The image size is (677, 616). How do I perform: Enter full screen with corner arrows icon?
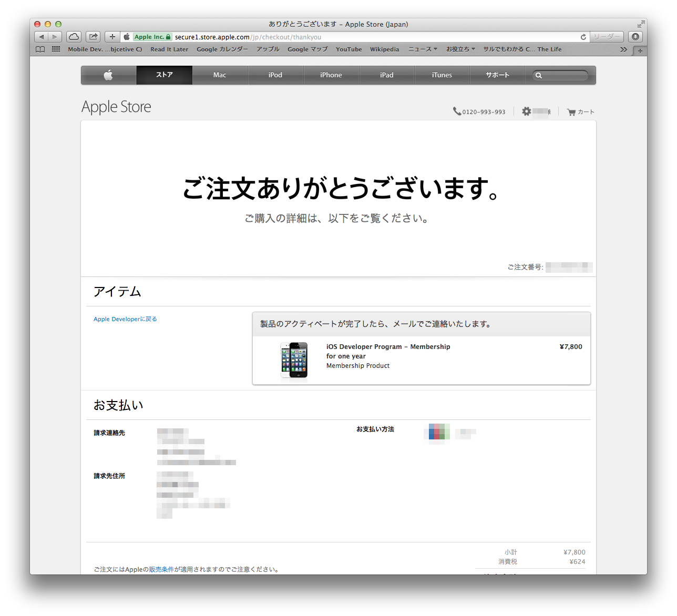(x=641, y=24)
